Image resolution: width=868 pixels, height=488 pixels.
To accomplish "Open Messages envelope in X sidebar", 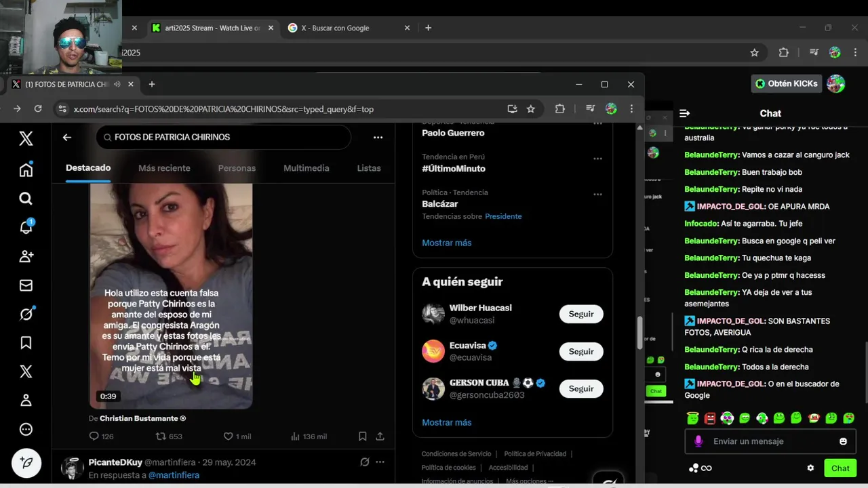I will (26, 285).
